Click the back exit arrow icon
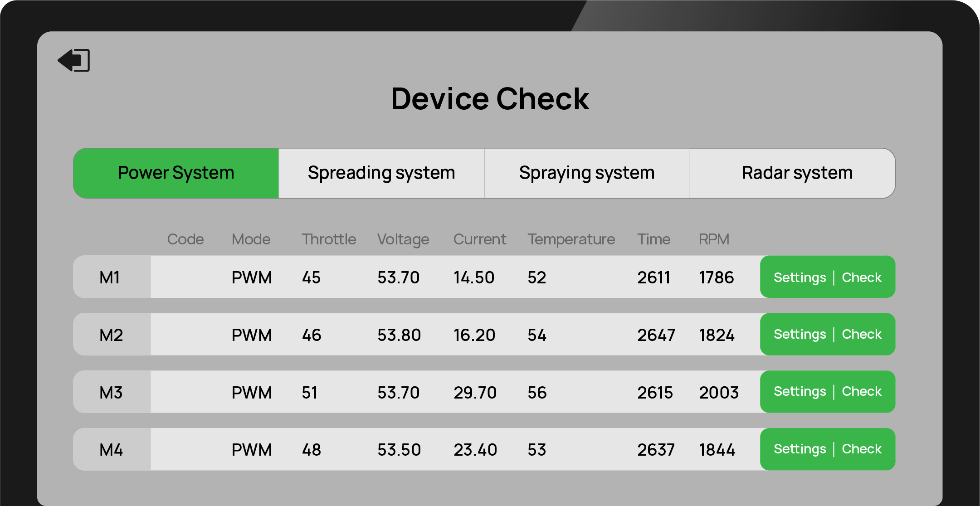The image size is (980, 506). pyautogui.click(x=74, y=60)
